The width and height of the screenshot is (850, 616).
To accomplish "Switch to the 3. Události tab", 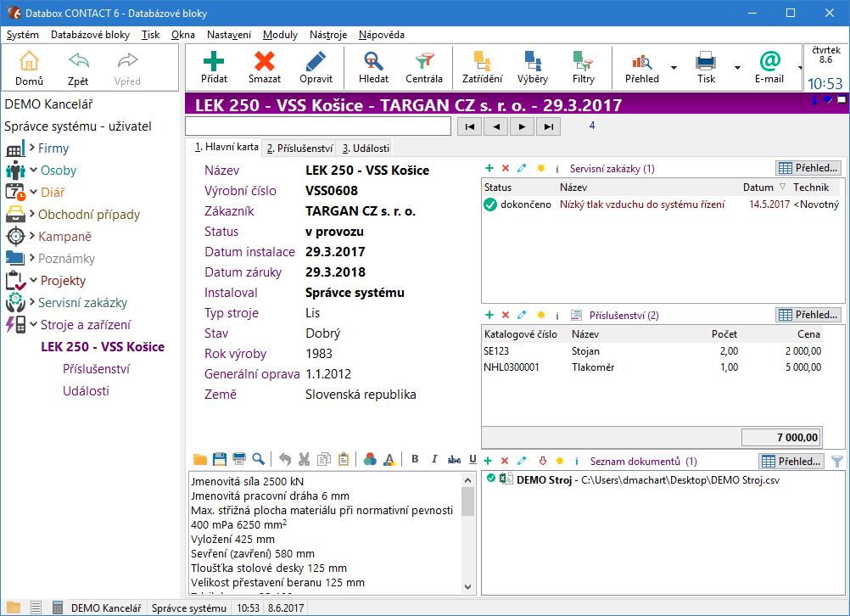I will coord(366,148).
